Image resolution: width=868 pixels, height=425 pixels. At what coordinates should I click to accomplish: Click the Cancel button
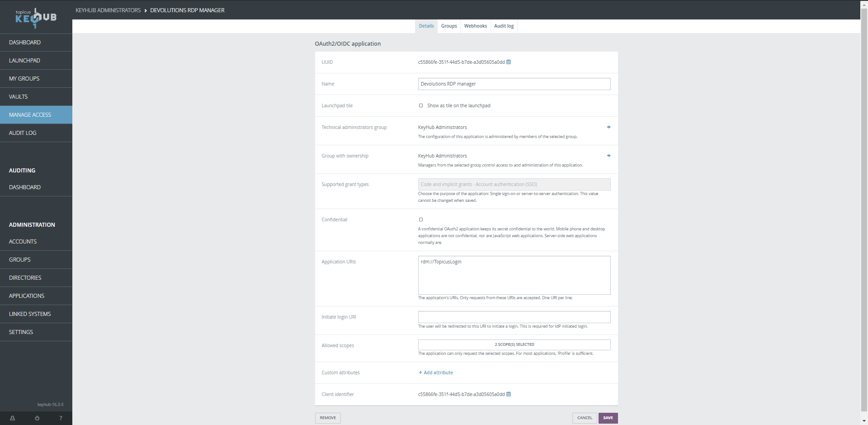(x=585, y=418)
